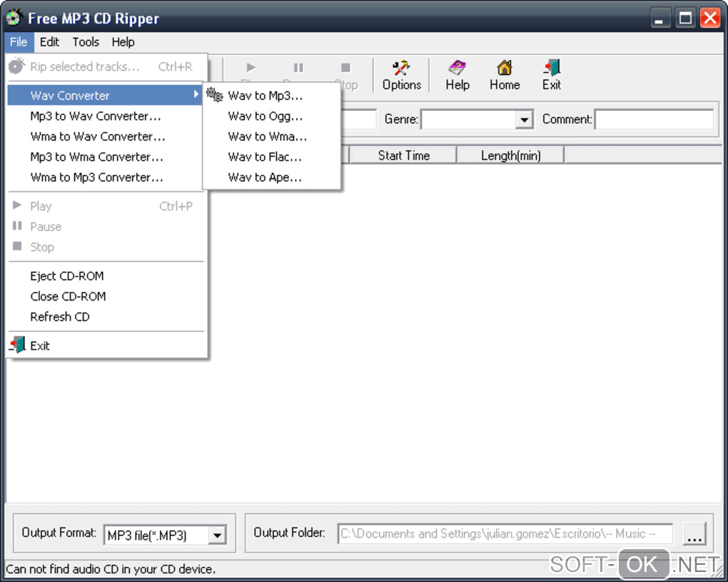Choose Refresh CD
Screen dimensions: 728x582
click(x=105, y=317)
